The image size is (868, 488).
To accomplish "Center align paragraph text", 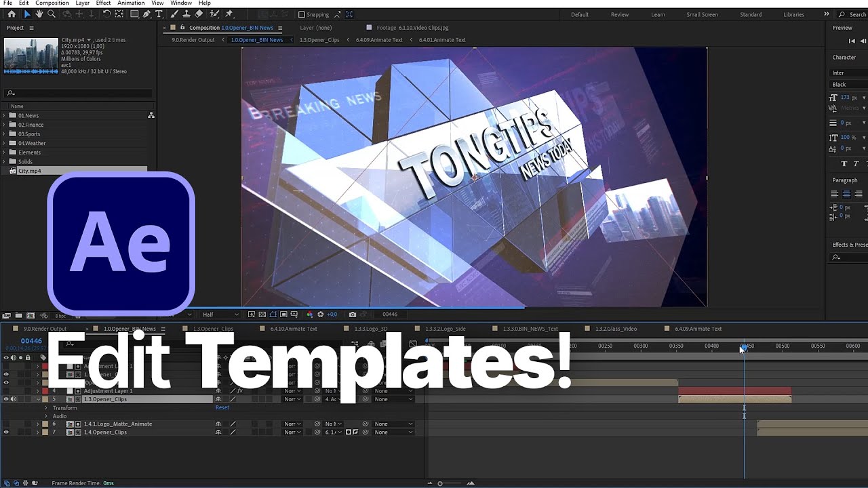I will (846, 194).
